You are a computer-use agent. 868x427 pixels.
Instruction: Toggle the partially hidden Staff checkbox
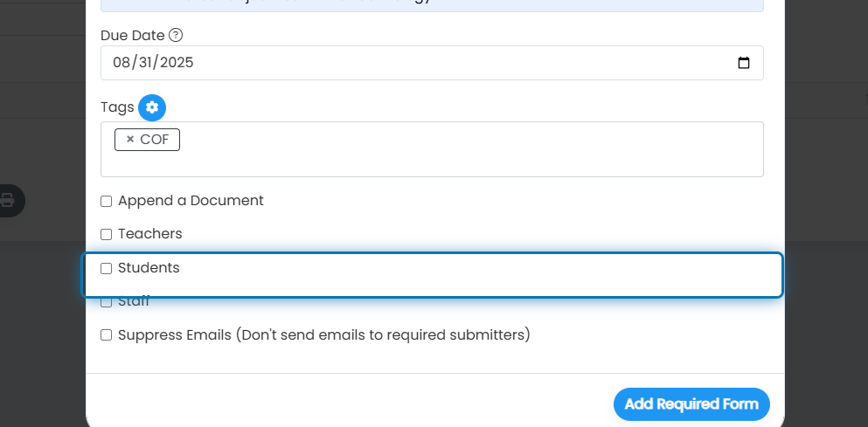(x=107, y=302)
